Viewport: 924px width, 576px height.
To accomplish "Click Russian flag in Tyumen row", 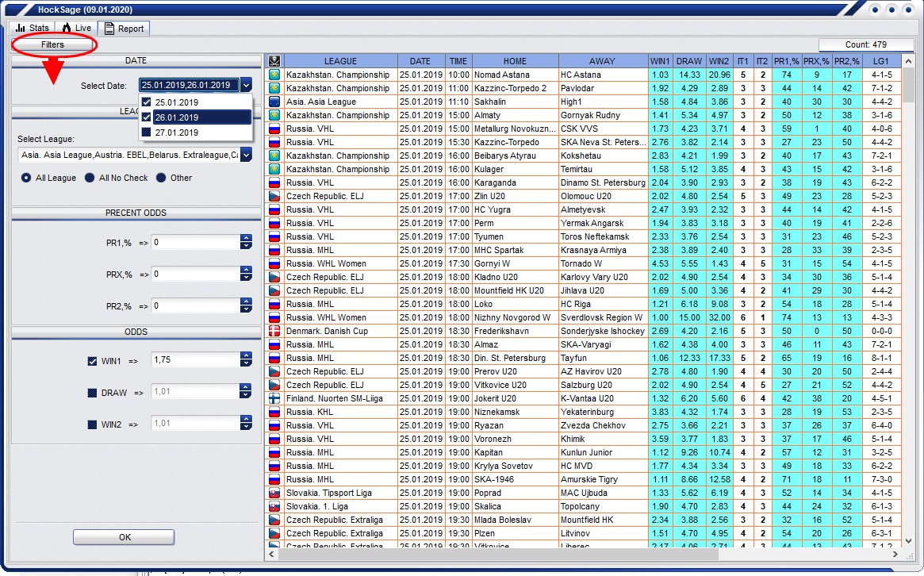I will click(x=274, y=236).
